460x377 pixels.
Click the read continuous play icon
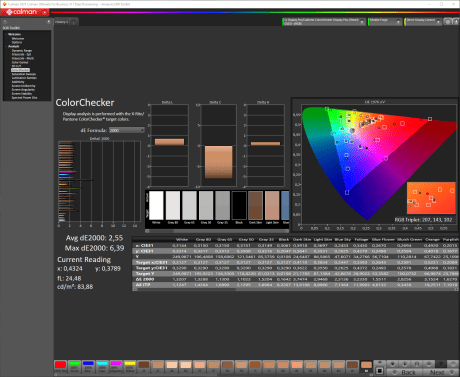(x=405, y=364)
